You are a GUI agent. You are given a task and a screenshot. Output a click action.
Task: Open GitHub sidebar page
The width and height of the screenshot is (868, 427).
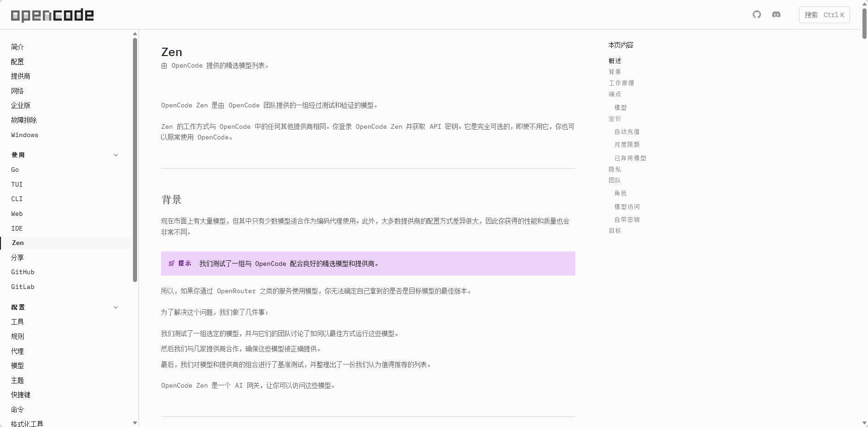pyautogui.click(x=23, y=272)
